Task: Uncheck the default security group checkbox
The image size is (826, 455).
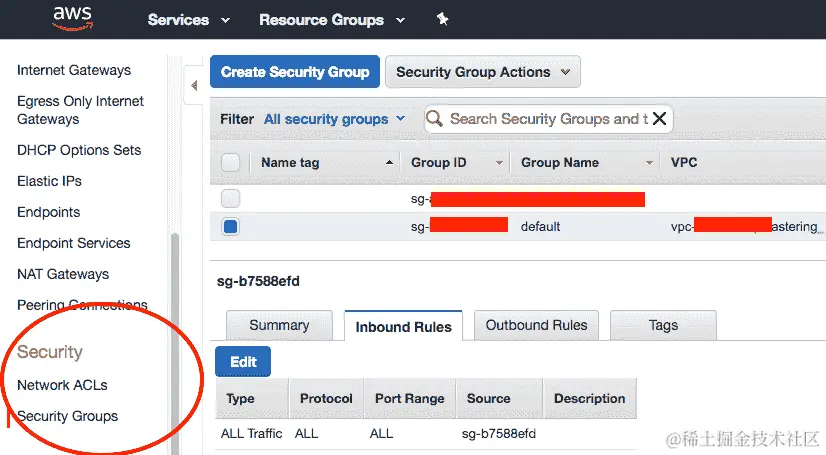Action: point(231,227)
